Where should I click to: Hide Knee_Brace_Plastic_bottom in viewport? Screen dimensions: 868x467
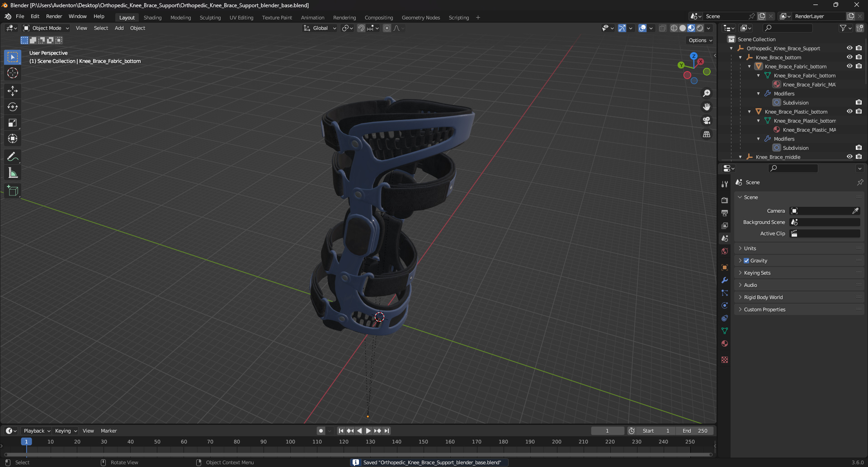(849, 111)
